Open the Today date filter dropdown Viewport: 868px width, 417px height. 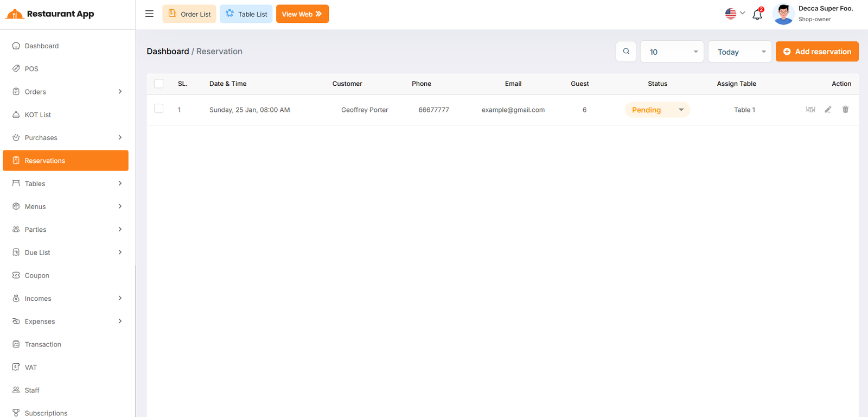pos(739,52)
